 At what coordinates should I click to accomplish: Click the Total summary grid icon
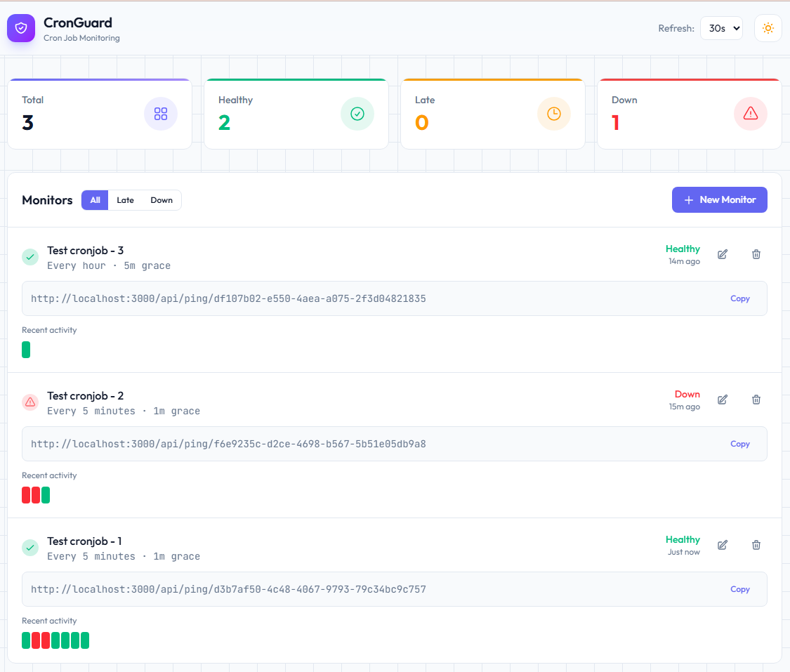[161, 113]
